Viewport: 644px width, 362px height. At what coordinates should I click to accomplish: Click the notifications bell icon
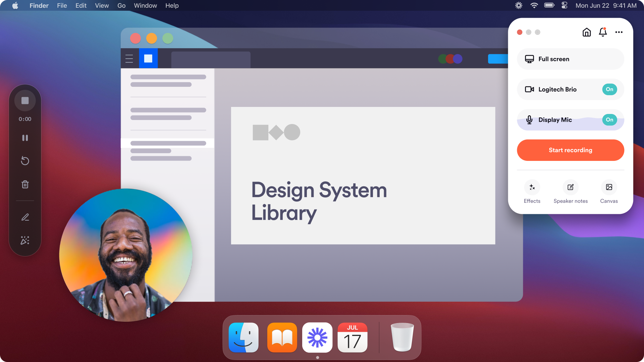pyautogui.click(x=603, y=32)
